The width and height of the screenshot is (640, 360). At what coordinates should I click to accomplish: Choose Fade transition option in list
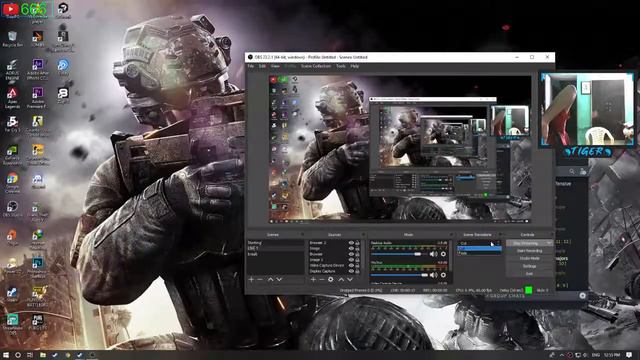[x=479, y=253]
